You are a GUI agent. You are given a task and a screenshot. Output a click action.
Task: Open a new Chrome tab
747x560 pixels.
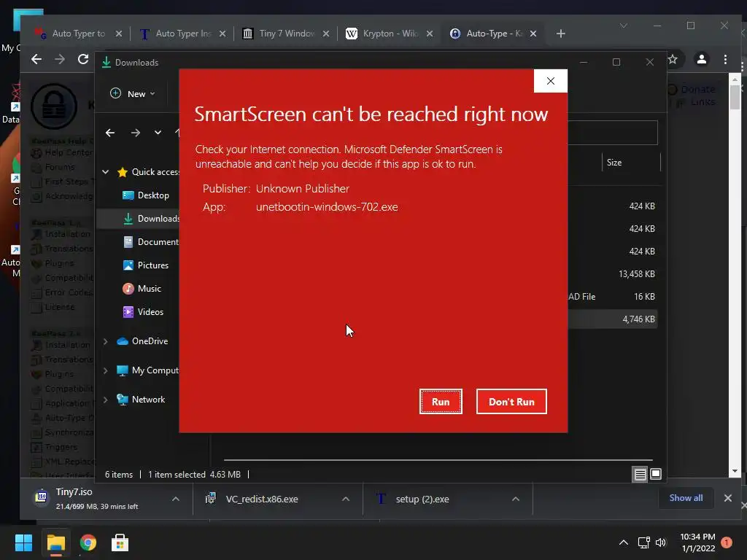(561, 34)
